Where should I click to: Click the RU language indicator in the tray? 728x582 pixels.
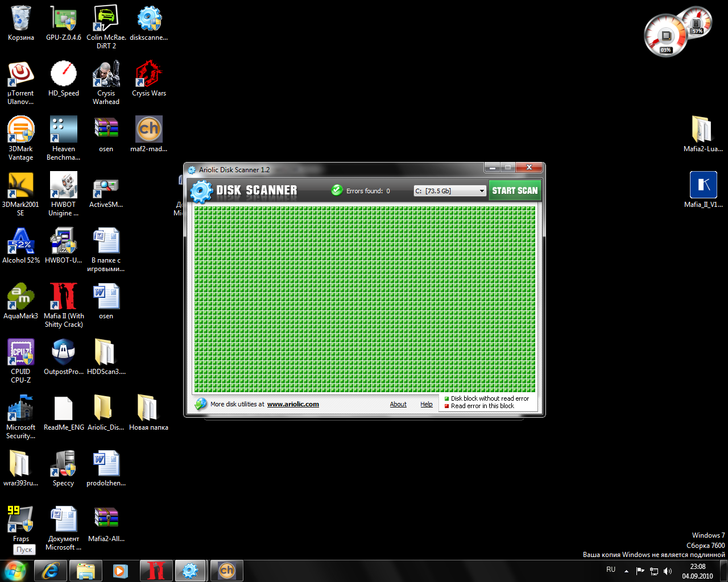click(610, 569)
